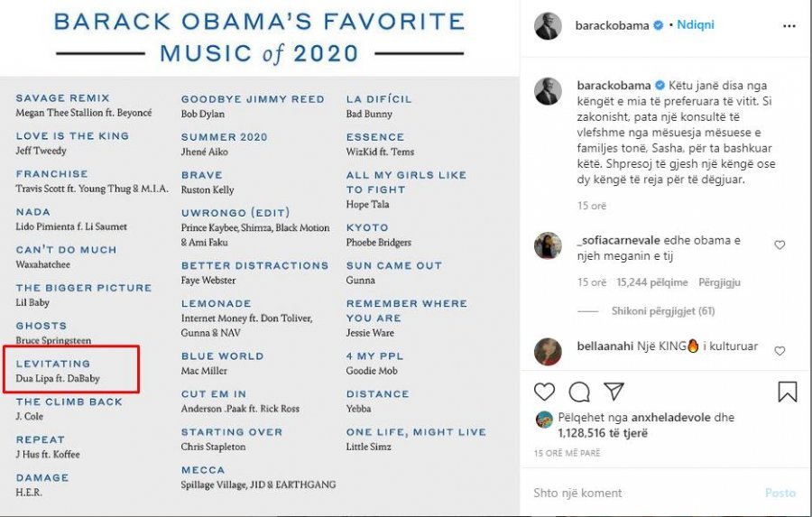Reply to the comment via Përgjigju
Image resolution: width=812 pixels, height=517 pixels.
pos(719,282)
